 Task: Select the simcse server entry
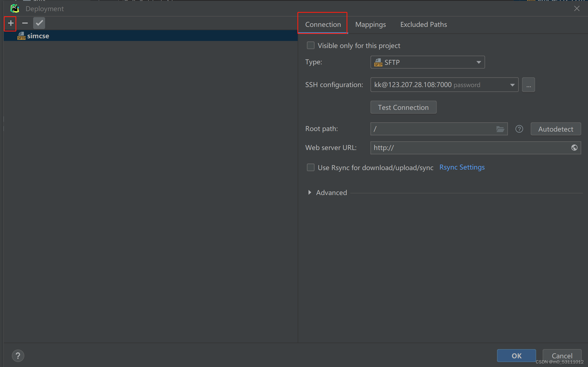tap(38, 36)
